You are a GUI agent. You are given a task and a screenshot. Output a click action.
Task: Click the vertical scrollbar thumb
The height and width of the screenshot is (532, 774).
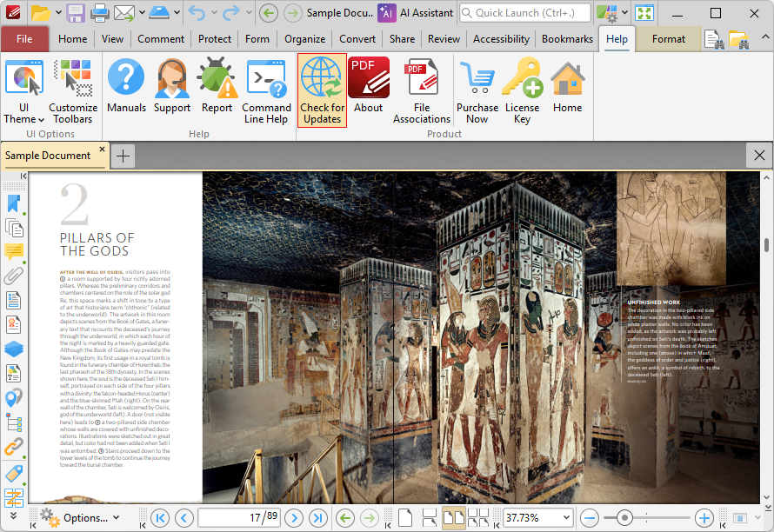[x=766, y=245]
